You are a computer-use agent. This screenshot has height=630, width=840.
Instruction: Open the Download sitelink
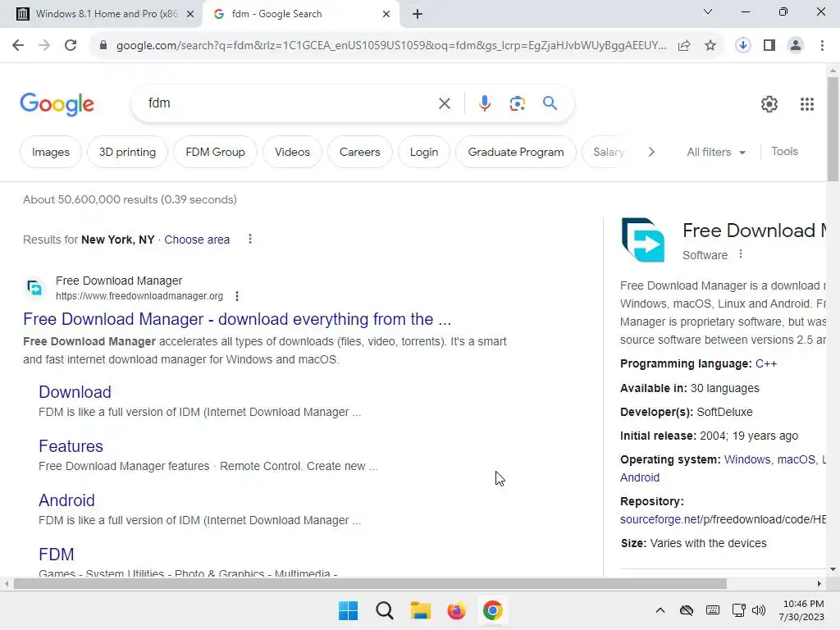coord(75,392)
